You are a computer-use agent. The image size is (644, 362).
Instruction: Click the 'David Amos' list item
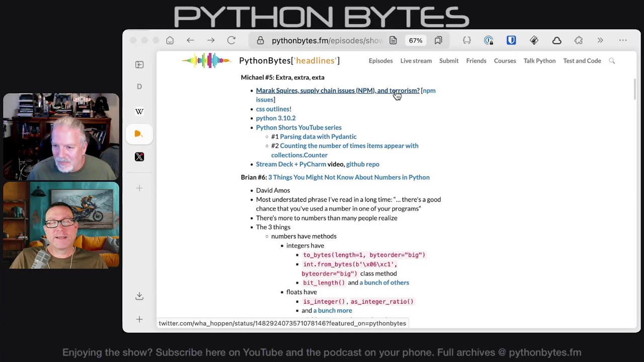(273, 191)
